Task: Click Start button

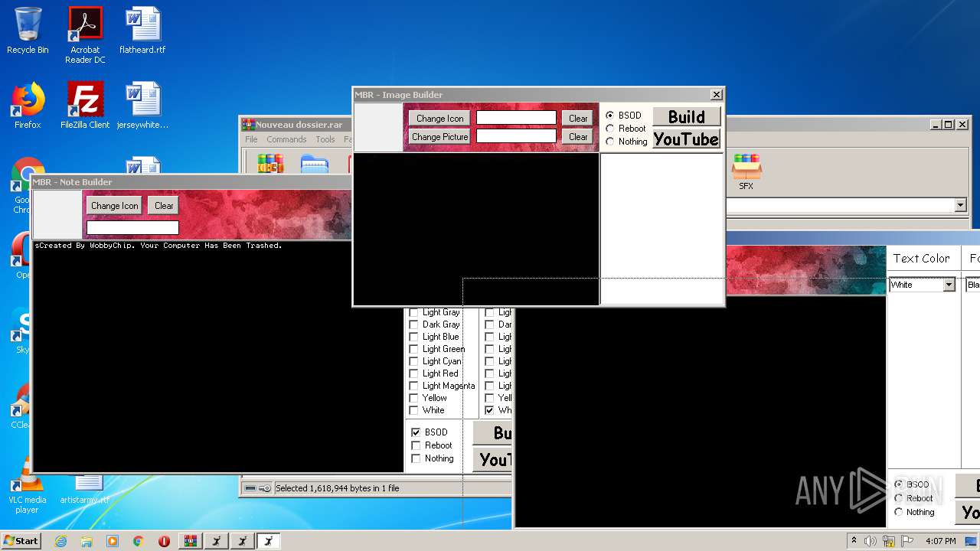Action: pos(21,541)
